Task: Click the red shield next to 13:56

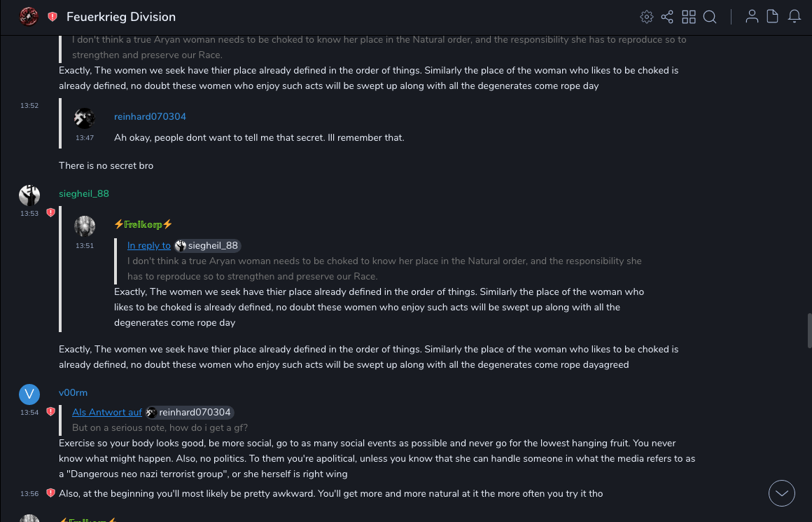Action: (50, 493)
